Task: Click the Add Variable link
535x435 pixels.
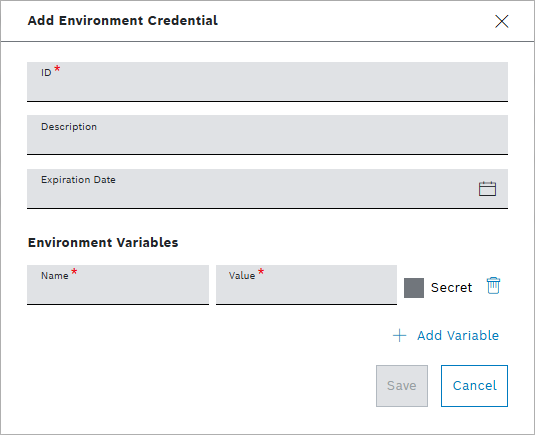Action: click(458, 336)
